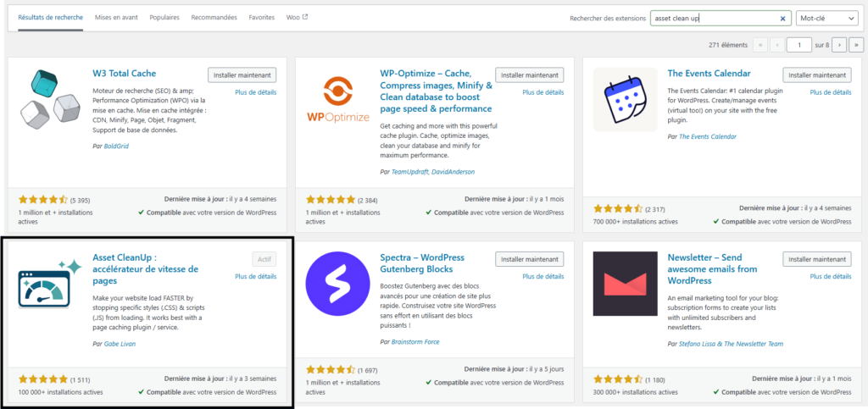Go to next page of results arrow
The height and width of the screenshot is (409, 868).
[839, 44]
